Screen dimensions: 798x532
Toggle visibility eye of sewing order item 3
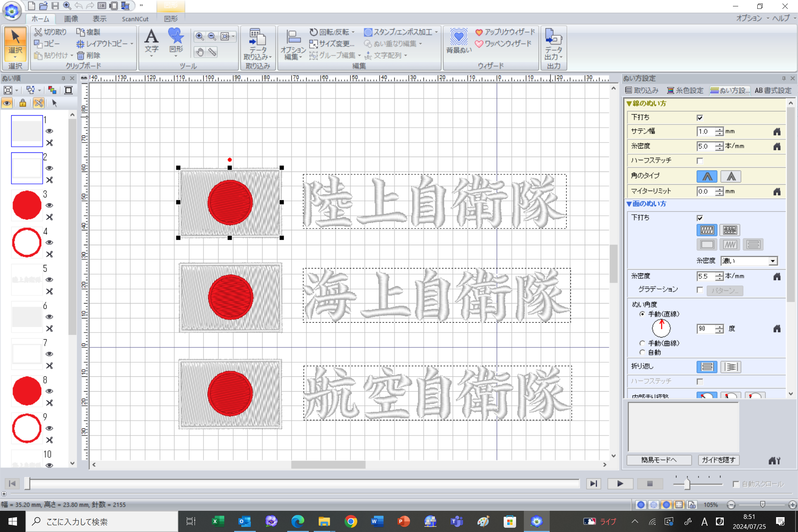(50, 205)
